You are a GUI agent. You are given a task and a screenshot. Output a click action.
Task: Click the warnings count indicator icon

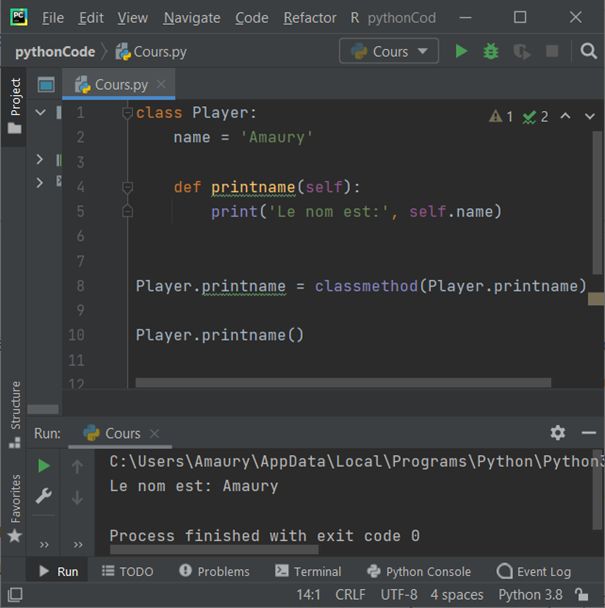(x=501, y=116)
